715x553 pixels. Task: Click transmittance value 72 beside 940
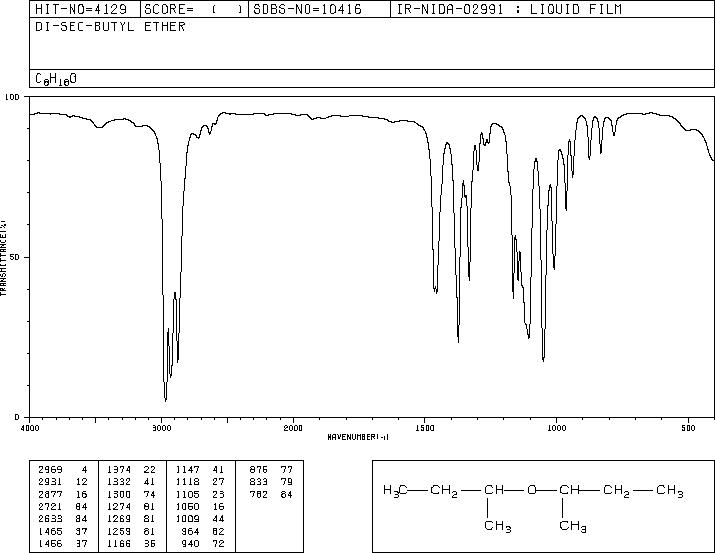(218, 544)
